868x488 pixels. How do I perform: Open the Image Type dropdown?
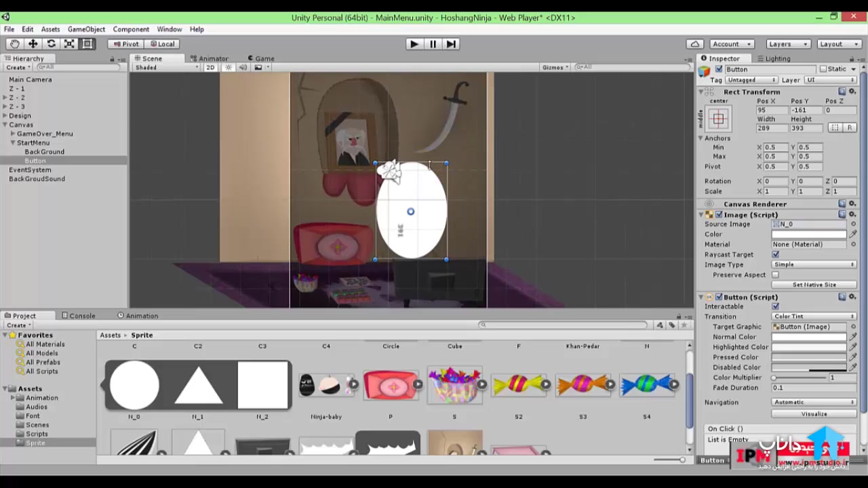point(814,265)
